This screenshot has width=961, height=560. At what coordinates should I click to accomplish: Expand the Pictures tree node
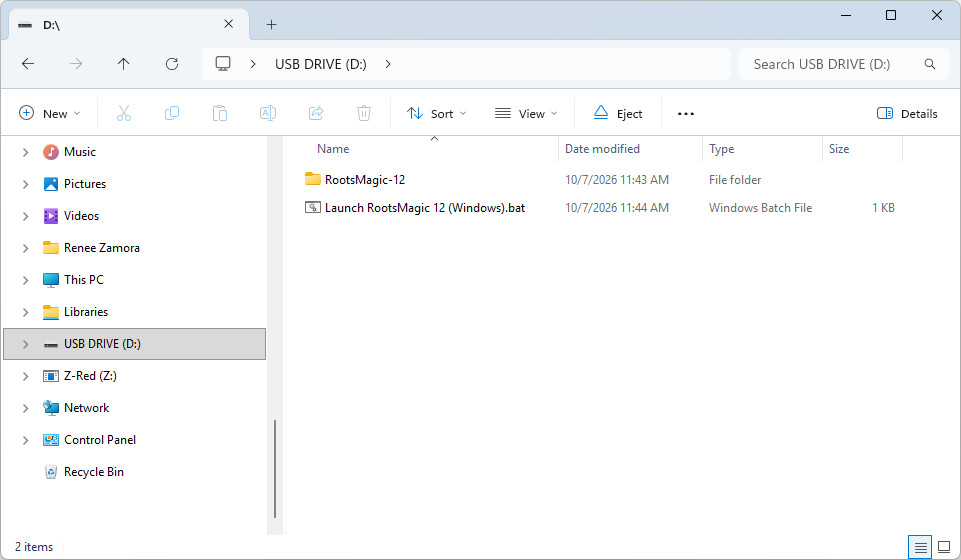25,184
